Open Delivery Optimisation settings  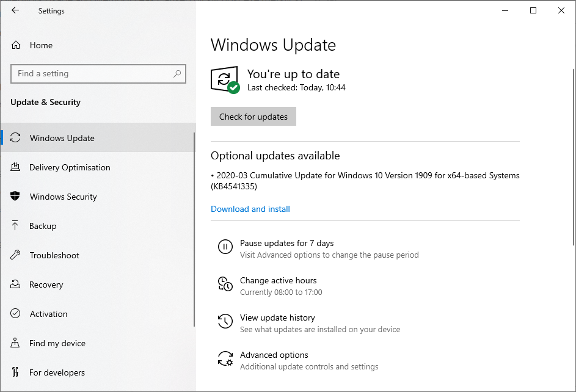[x=98, y=167]
